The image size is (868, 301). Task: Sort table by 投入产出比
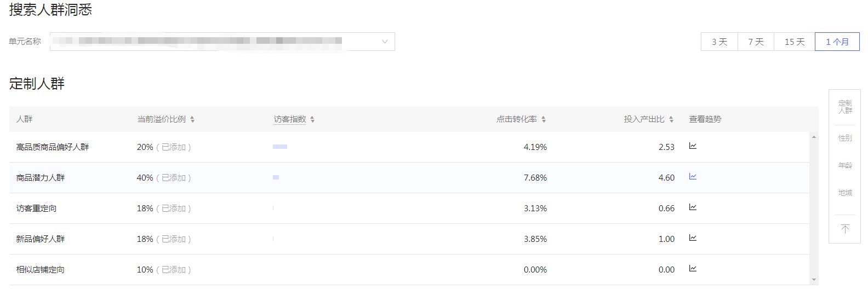[671, 119]
